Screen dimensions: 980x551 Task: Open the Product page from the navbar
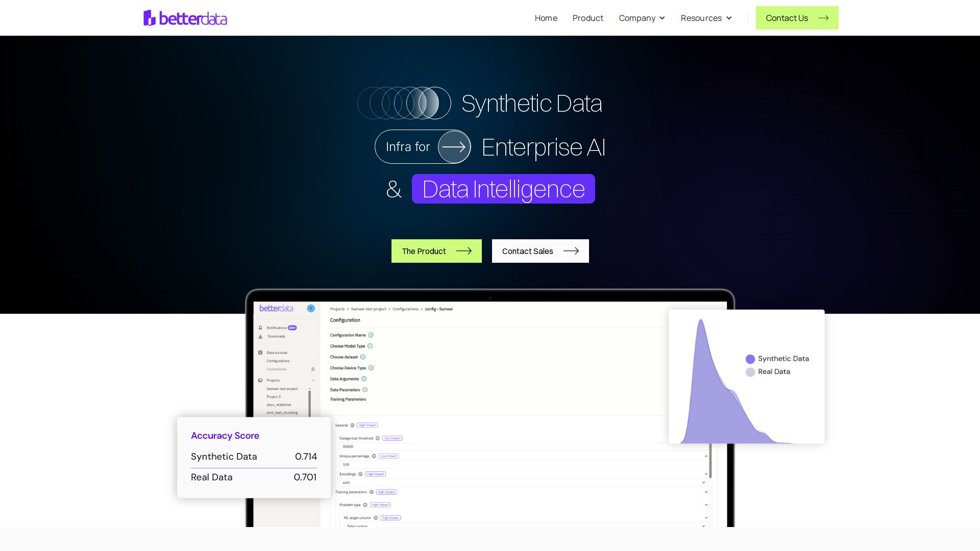tap(587, 18)
